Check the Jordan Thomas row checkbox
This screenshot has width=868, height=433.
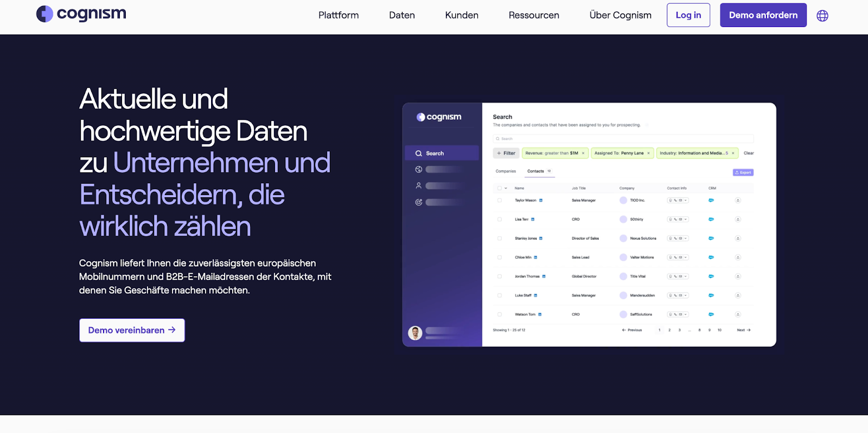(x=500, y=276)
